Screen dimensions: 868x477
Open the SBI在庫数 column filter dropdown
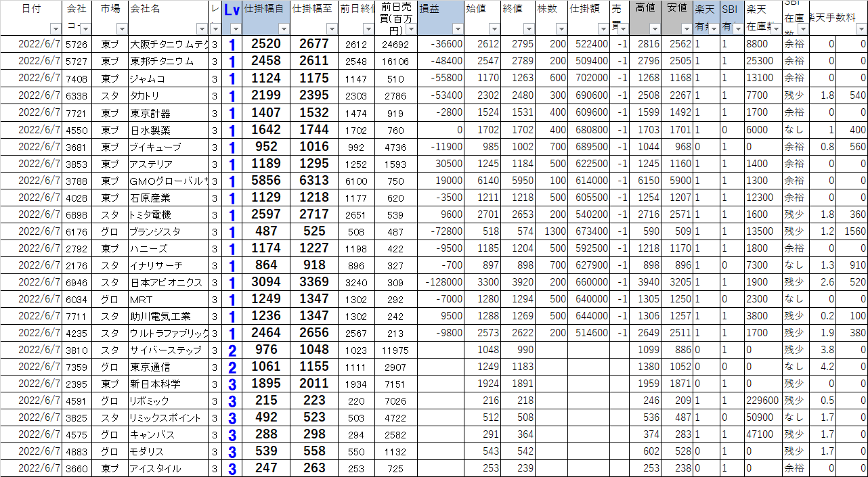pyautogui.click(x=802, y=29)
